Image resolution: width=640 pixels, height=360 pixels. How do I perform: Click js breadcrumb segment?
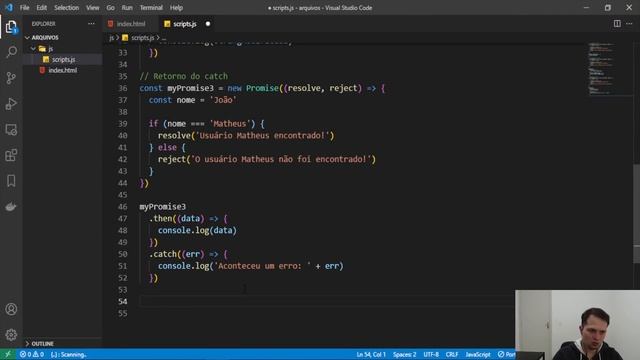coord(111,38)
